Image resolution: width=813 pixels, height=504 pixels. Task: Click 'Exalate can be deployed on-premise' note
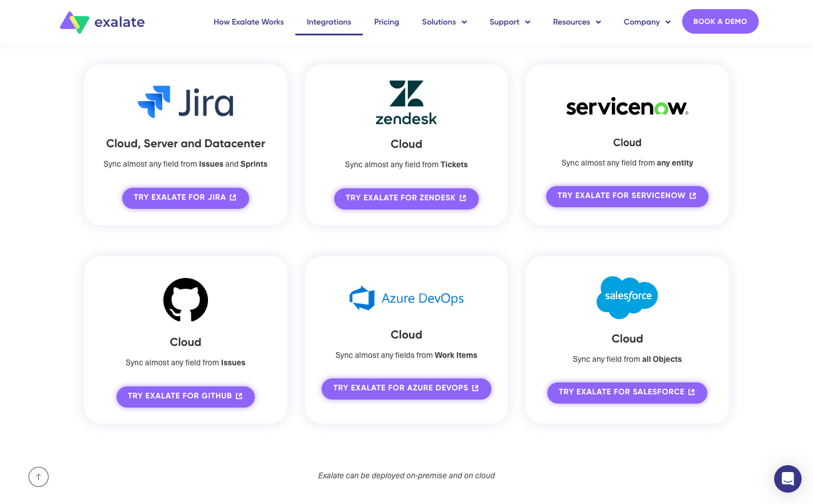[x=406, y=475]
